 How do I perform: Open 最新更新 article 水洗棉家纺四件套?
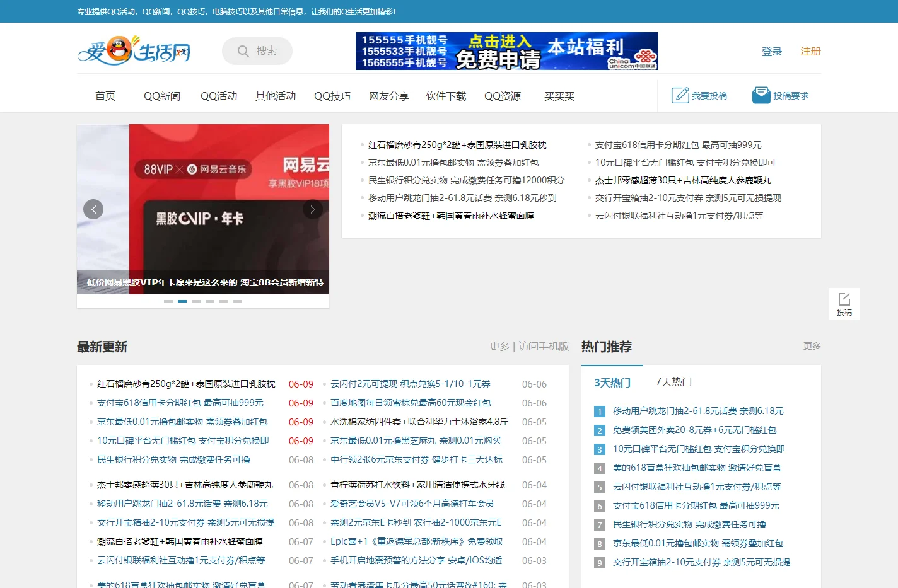[x=419, y=422]
